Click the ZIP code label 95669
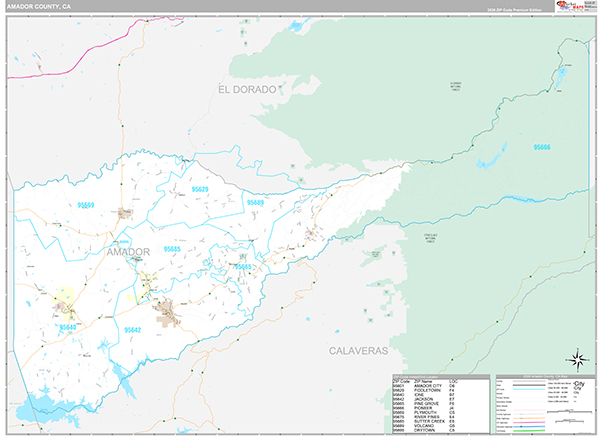 (86, 205)
